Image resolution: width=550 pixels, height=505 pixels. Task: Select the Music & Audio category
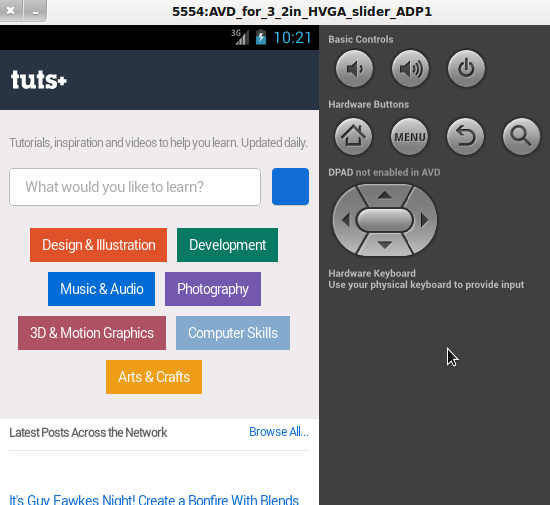(101, 289)
